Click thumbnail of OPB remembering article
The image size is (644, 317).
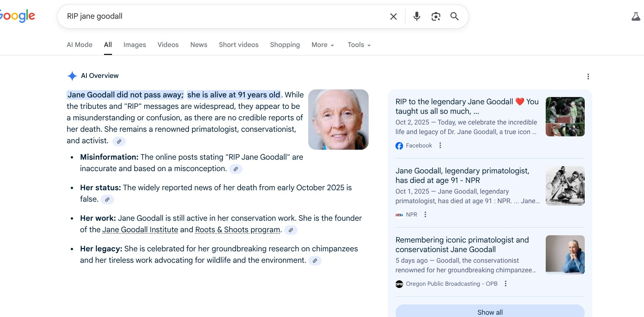tap(565, 255)
